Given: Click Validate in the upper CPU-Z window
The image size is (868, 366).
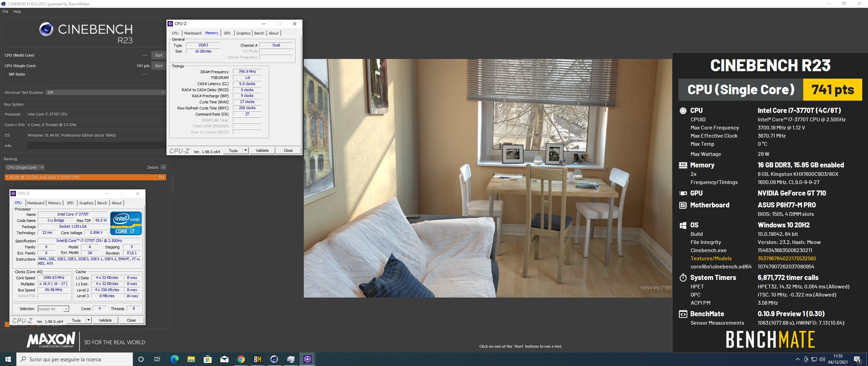Looking at the screenshot, I should 262,150.
